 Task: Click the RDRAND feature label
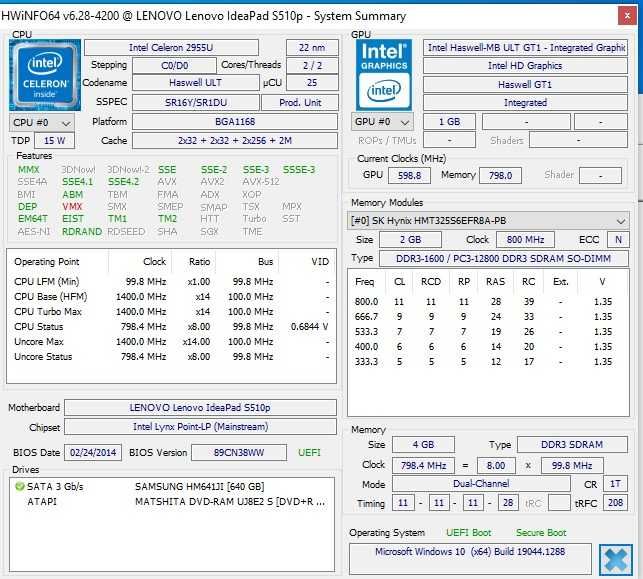click(82, 232)
